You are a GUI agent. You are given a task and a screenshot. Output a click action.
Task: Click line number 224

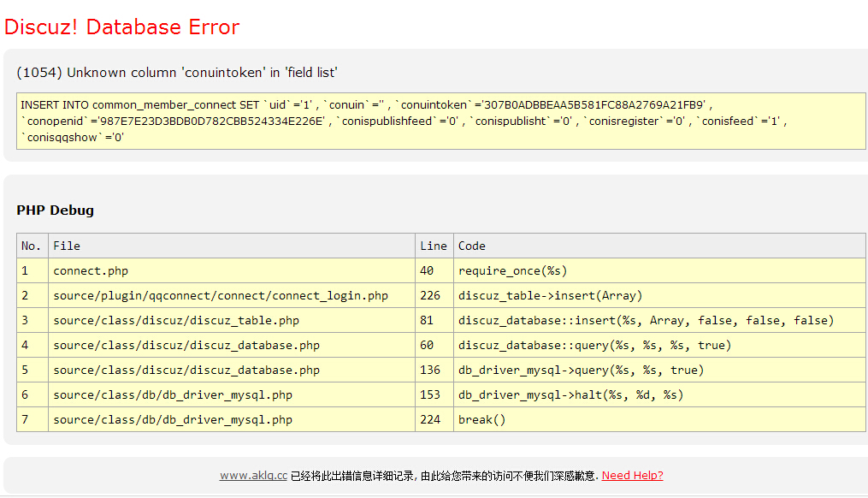tap(434, 419)
